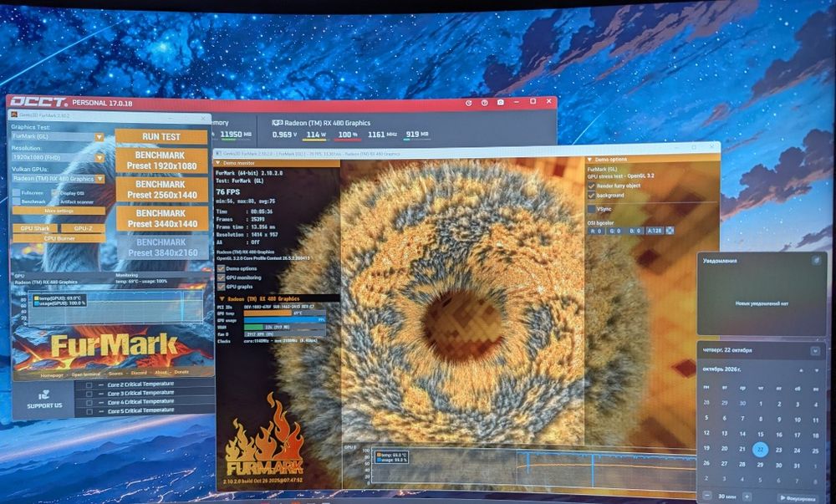Open the Vulkan GPUs dropdown

click(59, 179)
